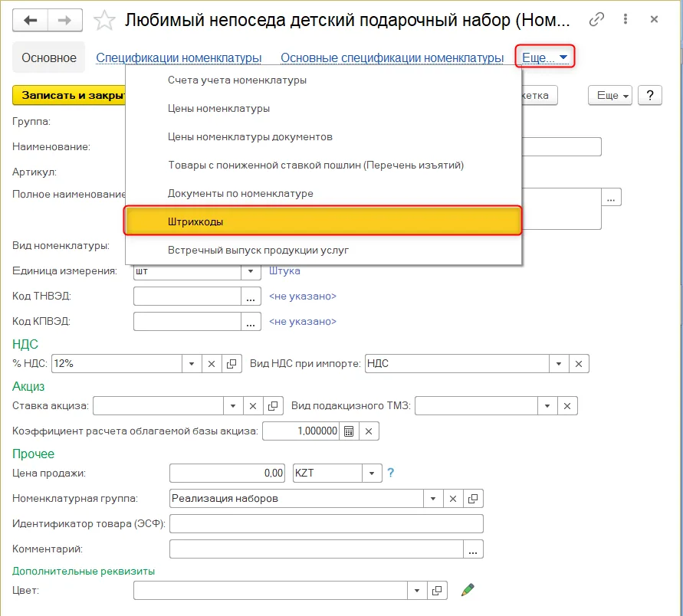
Task: Expand the Вид НДС при импорте dropdown
Action: pos(559,363)
